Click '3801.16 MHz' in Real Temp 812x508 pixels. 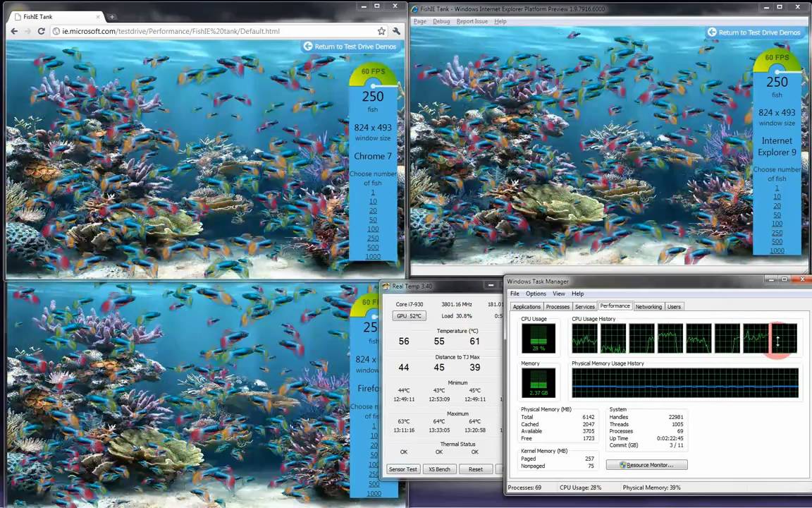pyautogui.click(x=457, y=304)
